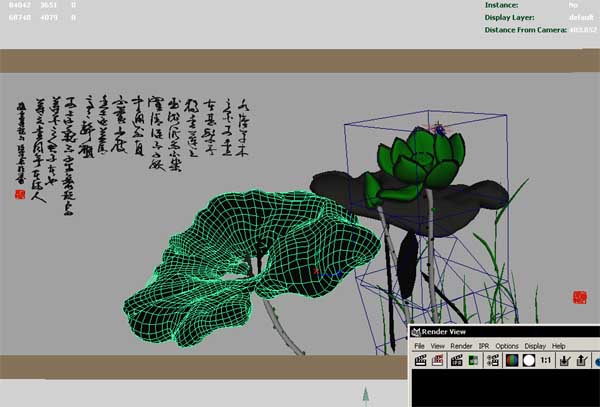Open Render Settings from the Render View toolbar
This screenshot has width=600, height=407.
[x=493, y=360]
